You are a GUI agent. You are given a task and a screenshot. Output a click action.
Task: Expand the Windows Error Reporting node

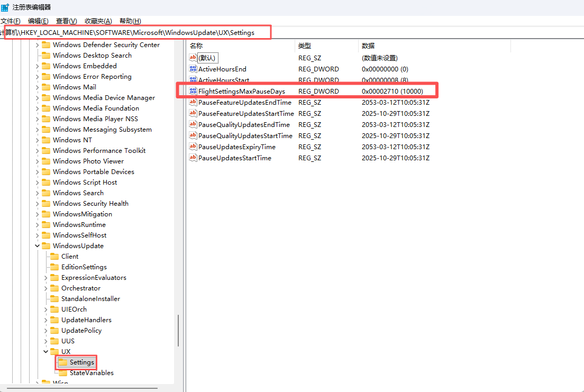(37, 77)
